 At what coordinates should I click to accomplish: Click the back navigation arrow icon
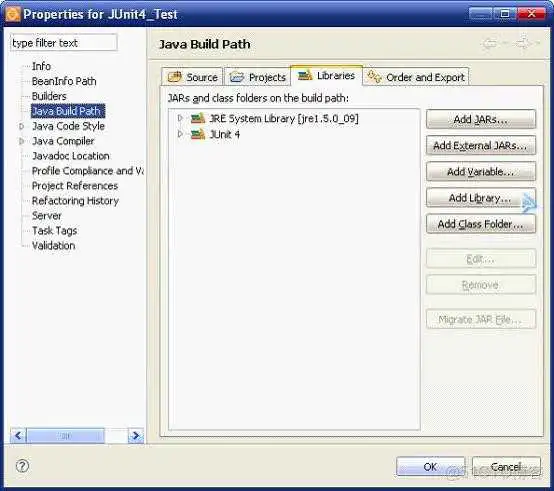(x=490, y=43)
